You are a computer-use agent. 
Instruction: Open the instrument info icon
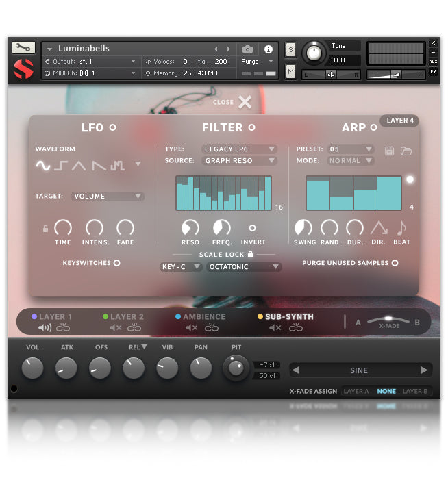click(268, 49)
